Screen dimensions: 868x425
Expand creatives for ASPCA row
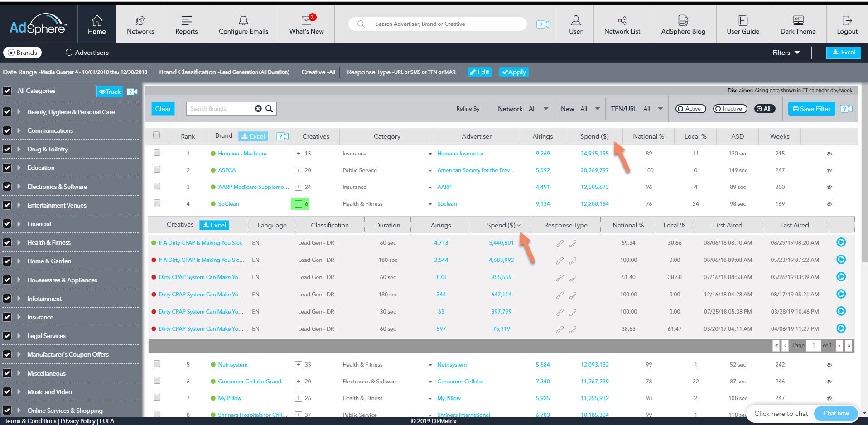tap(299, 170)
